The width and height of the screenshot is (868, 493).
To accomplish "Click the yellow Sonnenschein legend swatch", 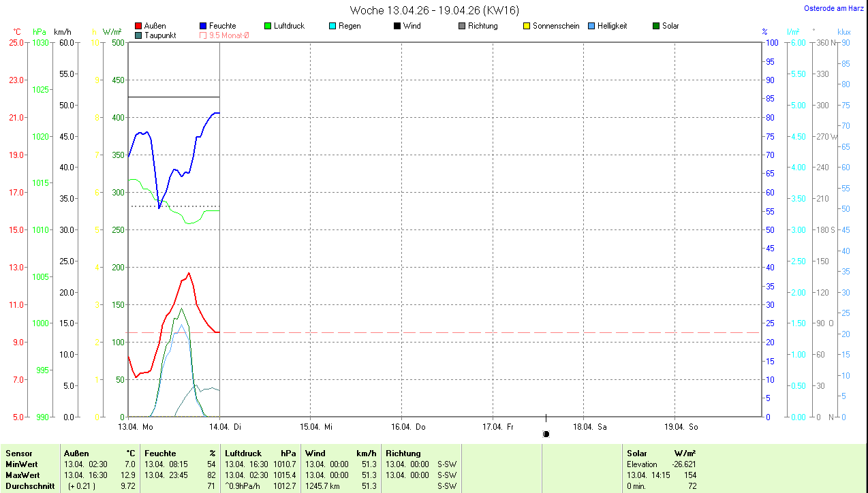I will click(527, 26).
